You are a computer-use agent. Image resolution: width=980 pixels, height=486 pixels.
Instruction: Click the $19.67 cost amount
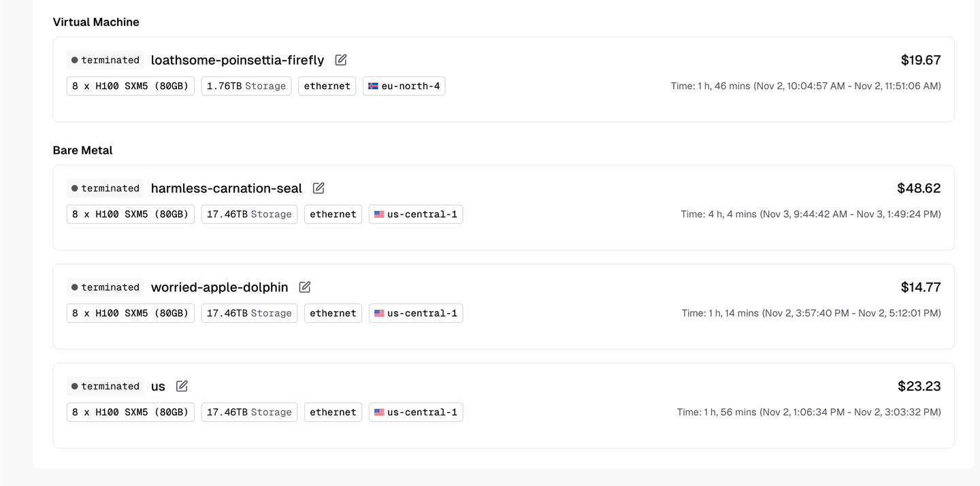click(921, 60)
